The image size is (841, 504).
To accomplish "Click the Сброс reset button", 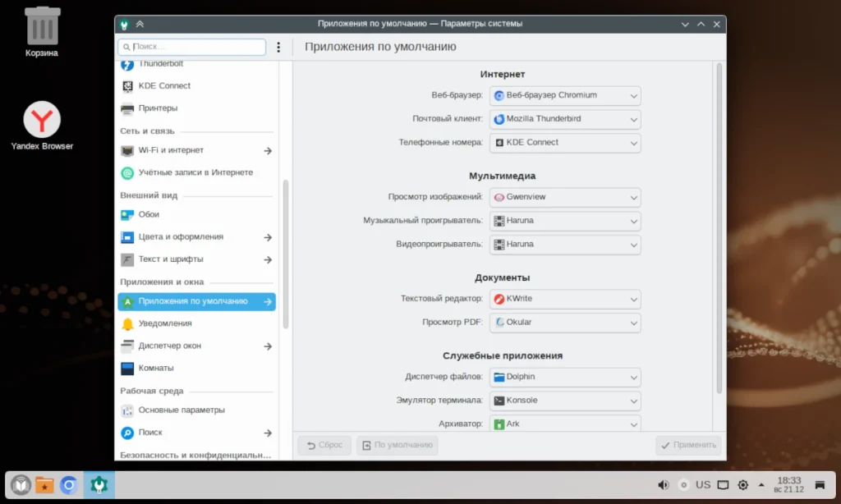I will (x=324, y=445).
